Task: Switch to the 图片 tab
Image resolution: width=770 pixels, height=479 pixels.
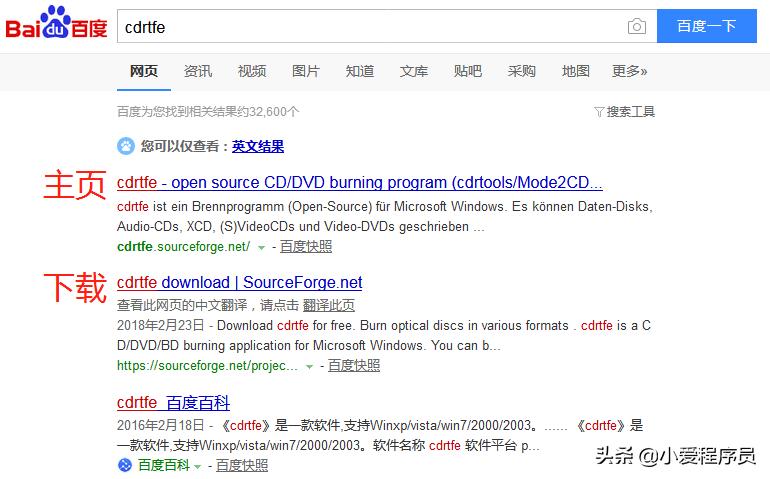Action: 305,71
